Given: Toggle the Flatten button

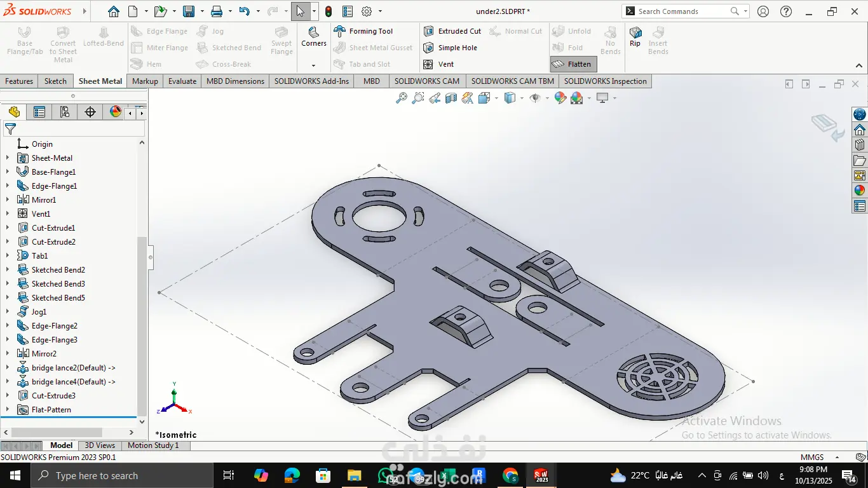Looking at the screenshot, I should point(573,64).
